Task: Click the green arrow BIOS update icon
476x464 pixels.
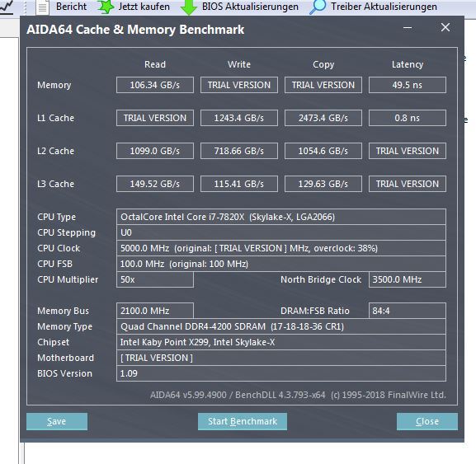Action: [x=189, y=7]
